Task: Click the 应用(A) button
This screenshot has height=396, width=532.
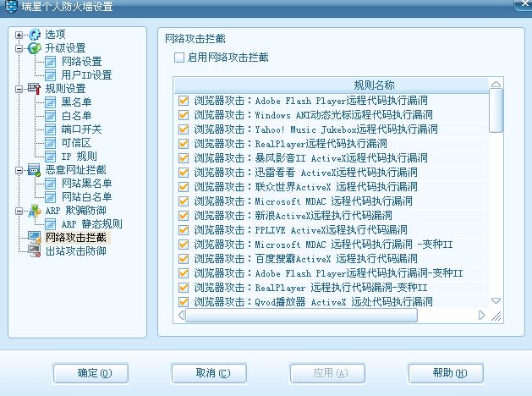Action: (327, 373)
